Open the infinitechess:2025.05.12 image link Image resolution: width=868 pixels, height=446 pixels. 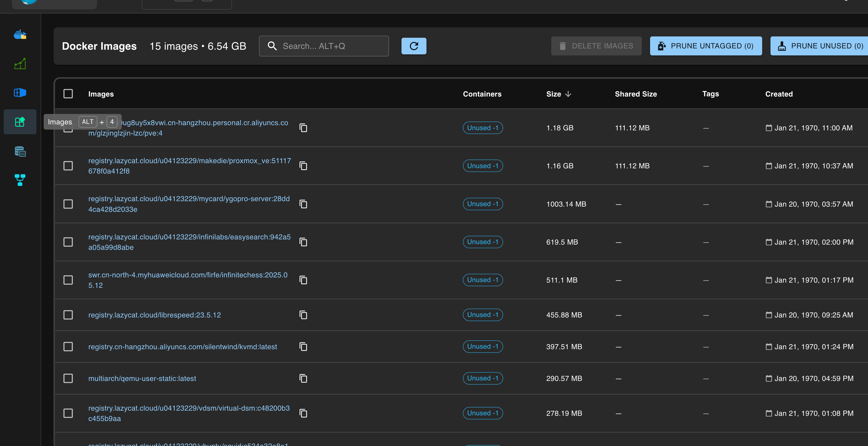coord(188,280)
